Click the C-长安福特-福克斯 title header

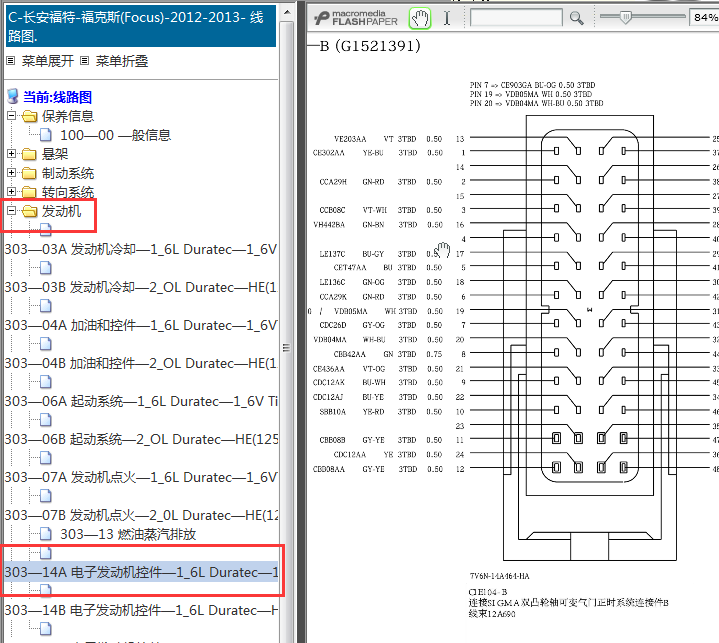coord(141,26)
